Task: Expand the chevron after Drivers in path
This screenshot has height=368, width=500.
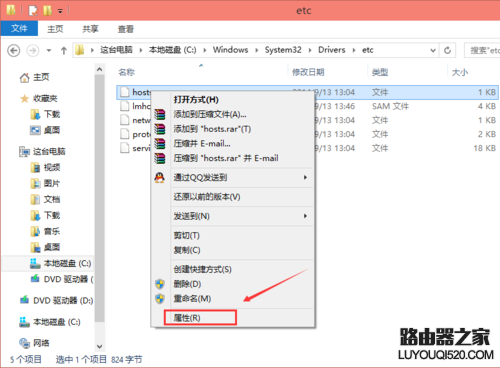Action: [x=354, y=50]
